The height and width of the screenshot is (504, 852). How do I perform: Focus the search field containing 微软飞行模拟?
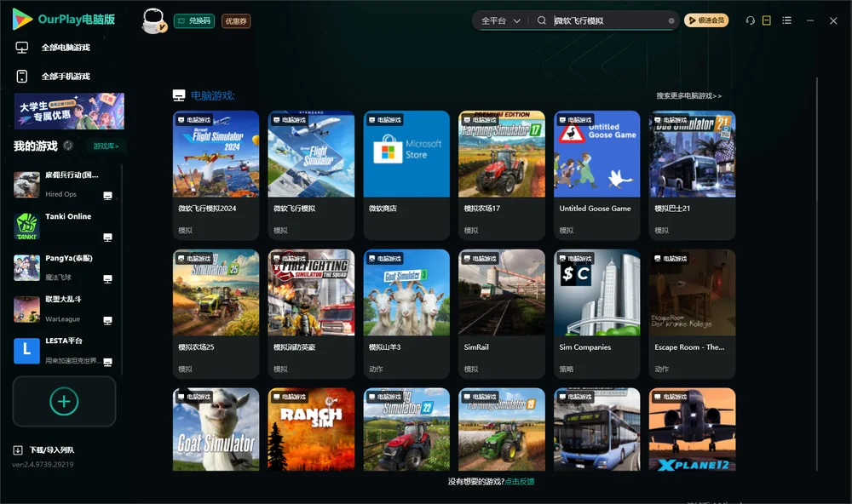[x=608, y=20]
